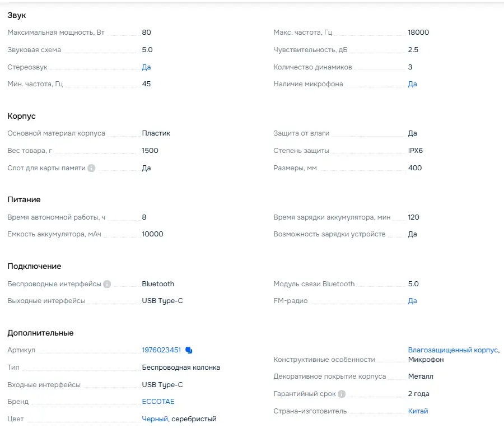Open the Китай country link
The image size is (504, 428).
coord(418,411)
